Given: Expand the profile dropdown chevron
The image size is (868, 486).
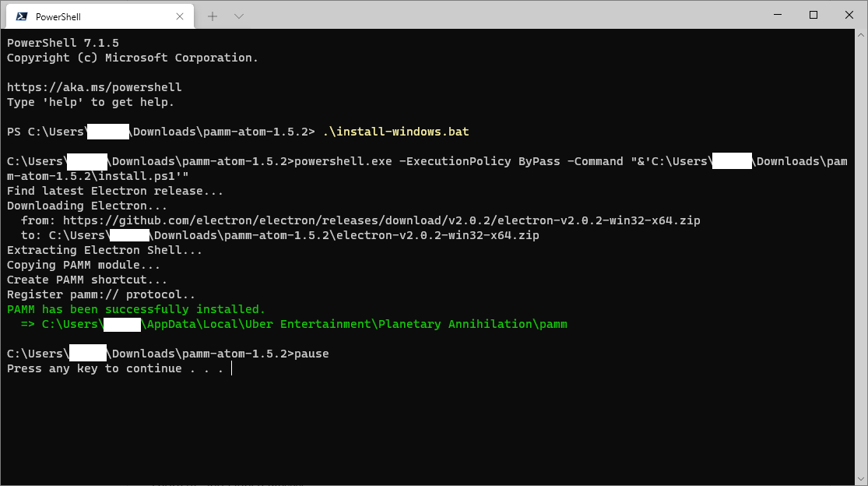Looking at the screenshot, I should coord(239,16).
